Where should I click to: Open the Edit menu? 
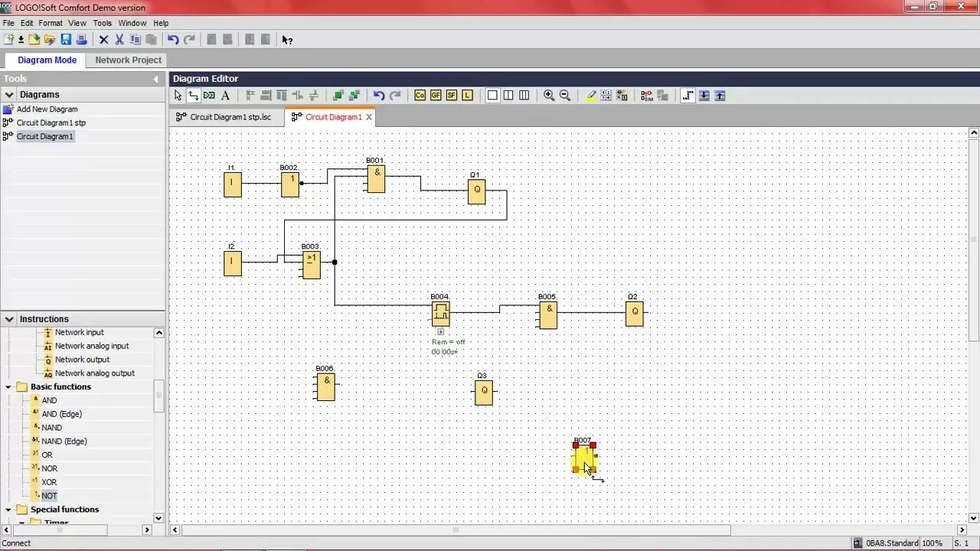click(x=27, y=23)
